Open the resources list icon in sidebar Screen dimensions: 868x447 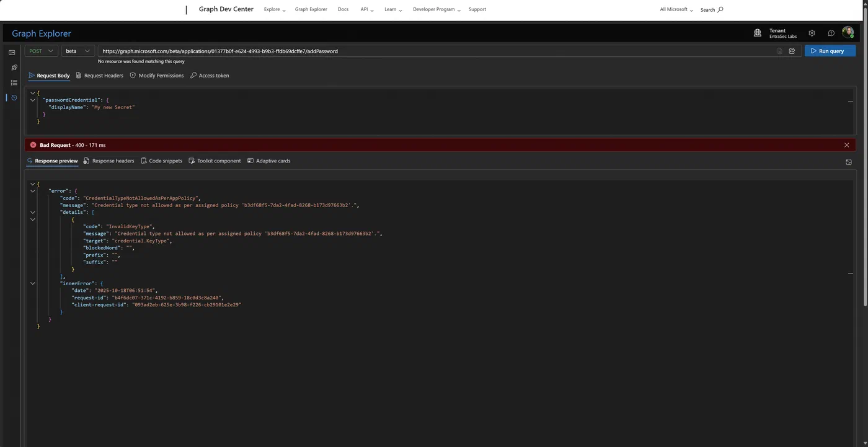coord(14,82)
